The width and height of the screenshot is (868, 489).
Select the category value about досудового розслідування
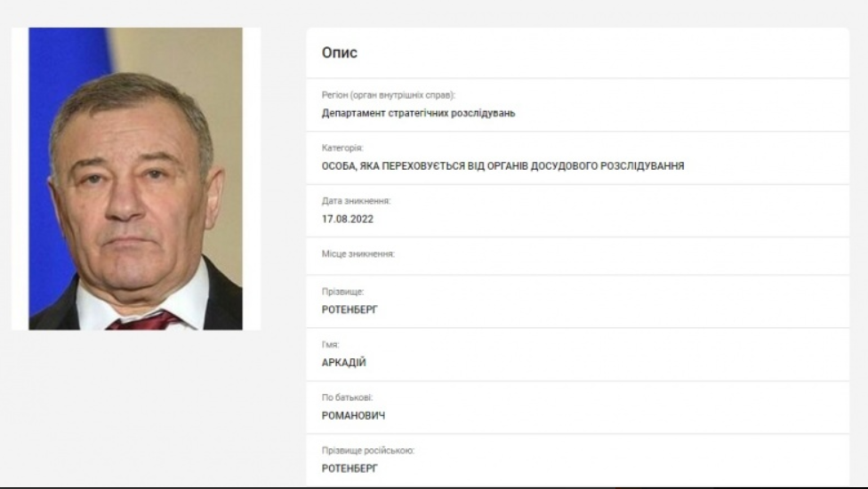(502, 166)
